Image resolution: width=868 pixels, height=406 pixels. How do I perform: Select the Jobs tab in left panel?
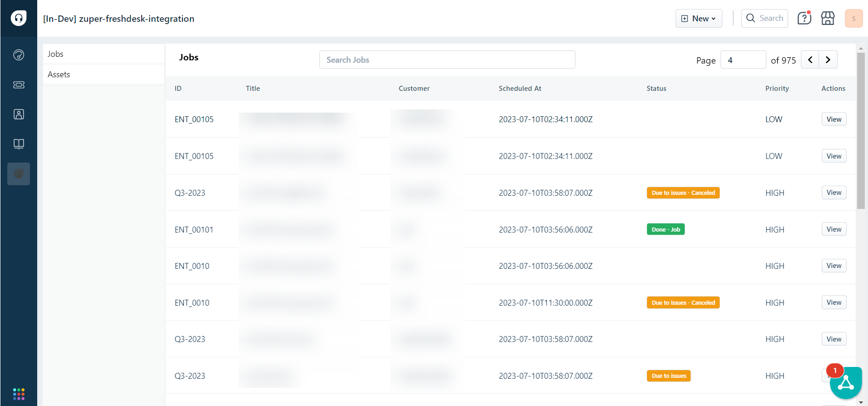pyautogui.click(x=103, y=54)
